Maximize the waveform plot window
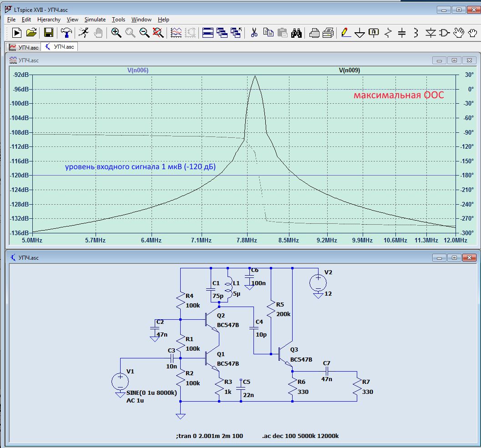 tap(454, 60)
